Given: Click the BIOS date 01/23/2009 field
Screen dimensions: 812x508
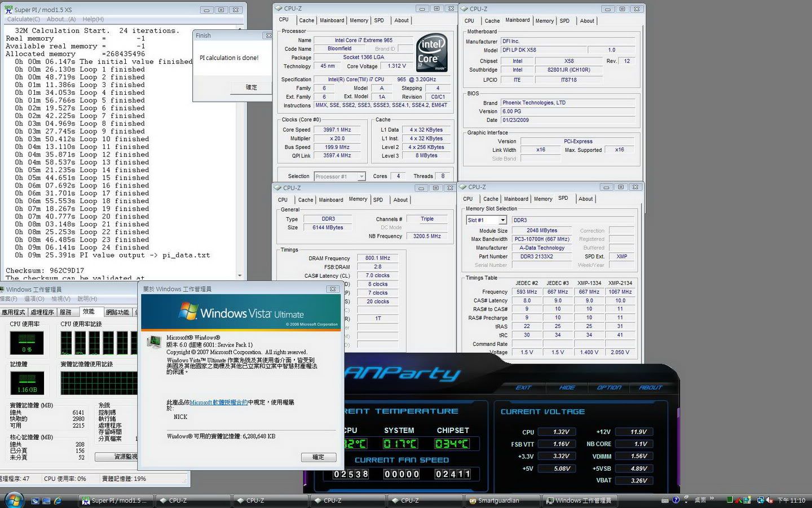Looking at the screenshot, I should (568, 120).
